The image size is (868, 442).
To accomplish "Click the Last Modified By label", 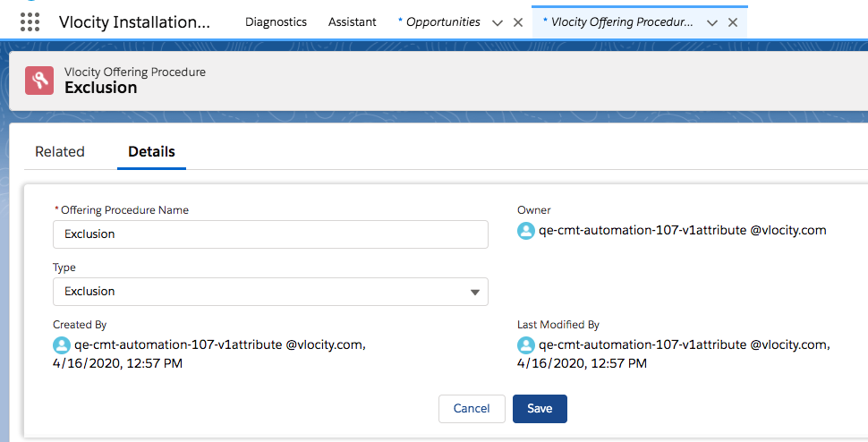I will pyautogui.click(x=558, y=325).
